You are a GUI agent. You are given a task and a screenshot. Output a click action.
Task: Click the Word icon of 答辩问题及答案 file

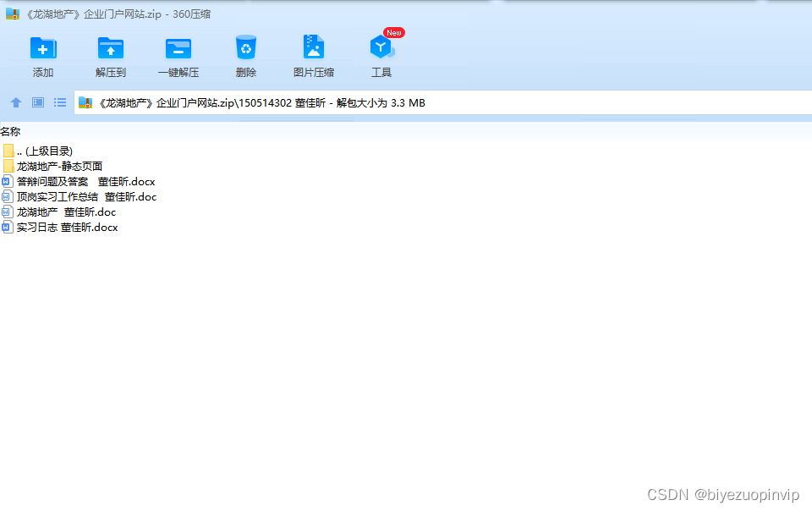coord(8,181)
